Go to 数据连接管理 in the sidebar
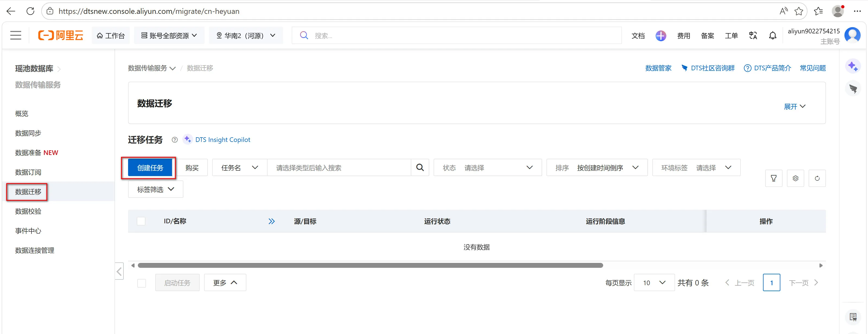 pyautogui.click(x=35, y=250)
